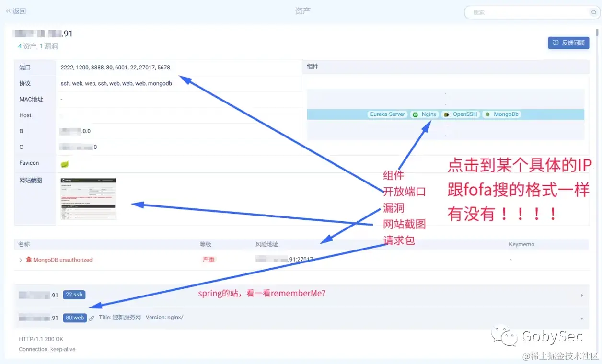Click the Host row label
Image resolution: width=602 pixels, height=364 pixels.
[x=25, y=115]
